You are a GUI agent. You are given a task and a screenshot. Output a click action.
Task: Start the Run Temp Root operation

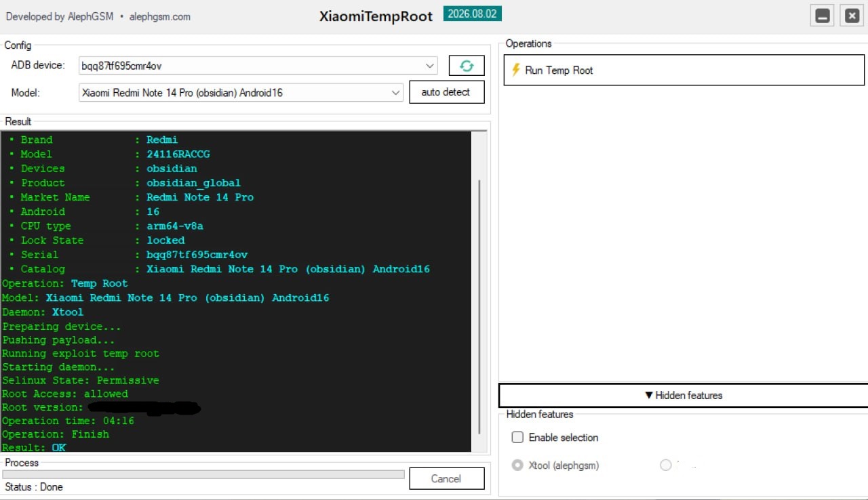(x=684, y=70)
